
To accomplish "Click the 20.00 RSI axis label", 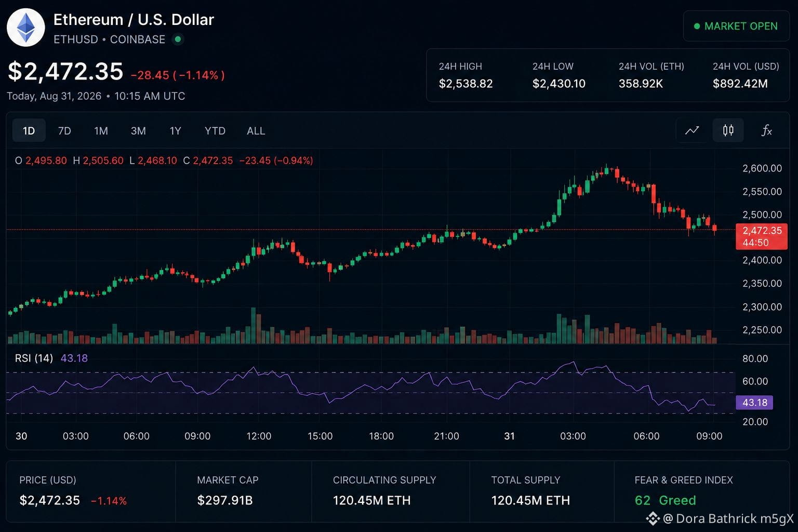I will [x=755, y=422].
